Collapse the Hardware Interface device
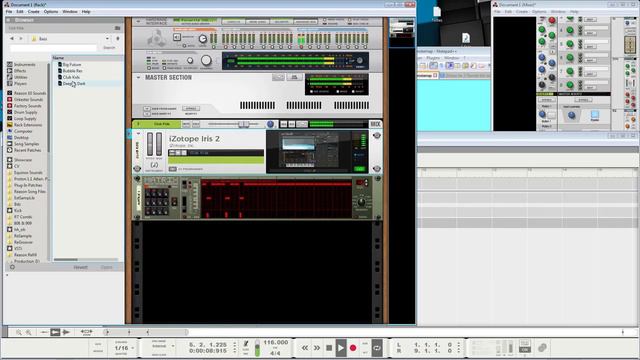Screen dimensions: 640x360 click(138, 21)
